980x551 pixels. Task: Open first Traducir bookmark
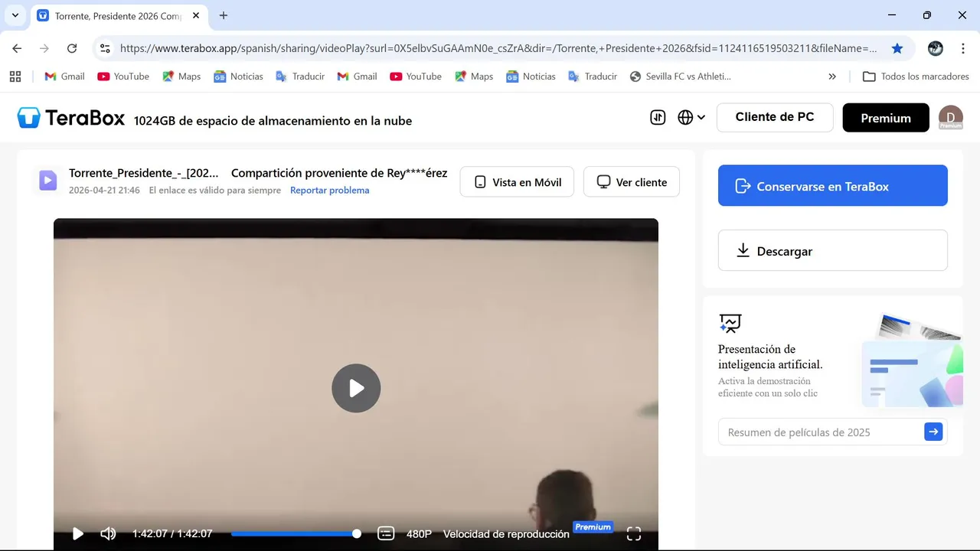coord(300,77)
